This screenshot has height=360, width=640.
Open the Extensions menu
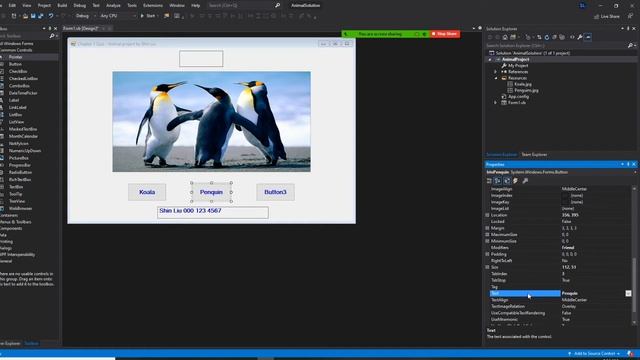(153, 5)
